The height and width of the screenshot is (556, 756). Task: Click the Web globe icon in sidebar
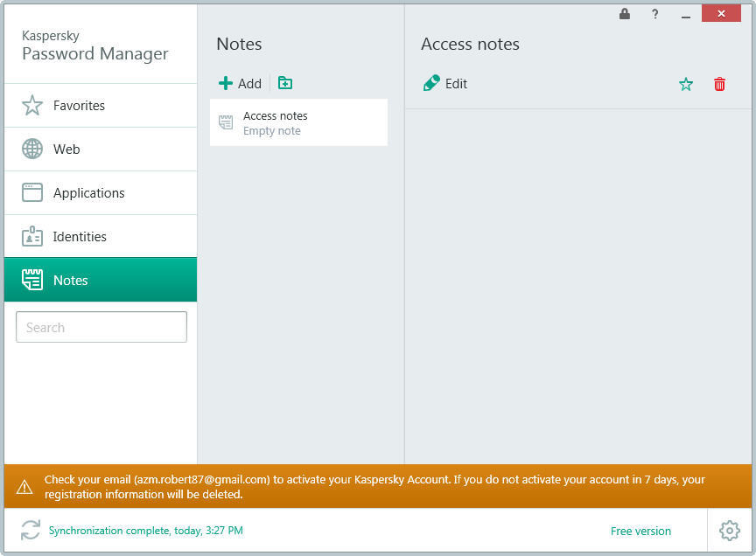point(32,149)
